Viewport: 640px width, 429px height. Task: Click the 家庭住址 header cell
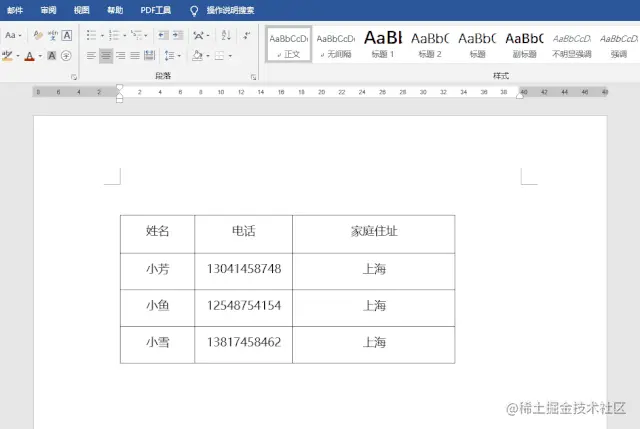[x=374, y=234]
